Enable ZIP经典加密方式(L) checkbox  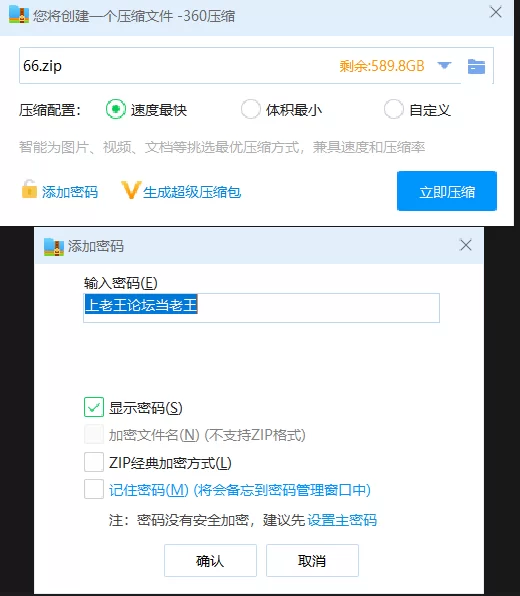point(94,462)
